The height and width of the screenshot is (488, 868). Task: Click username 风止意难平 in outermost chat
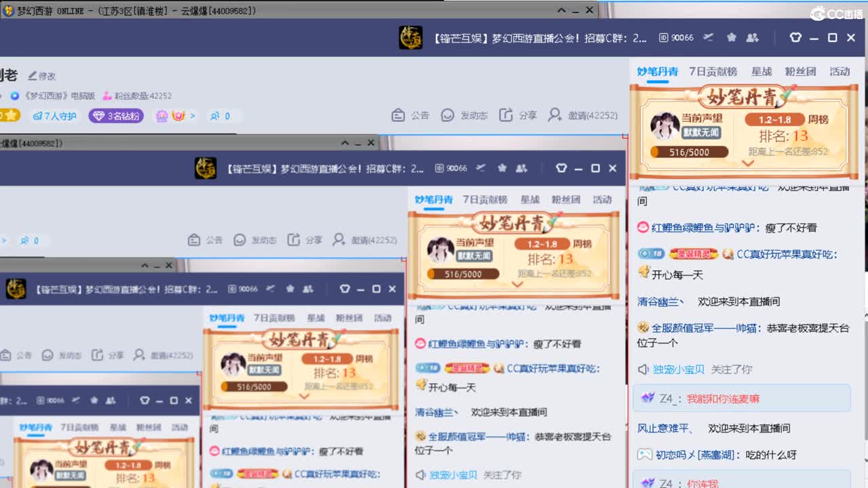(663, 428)
